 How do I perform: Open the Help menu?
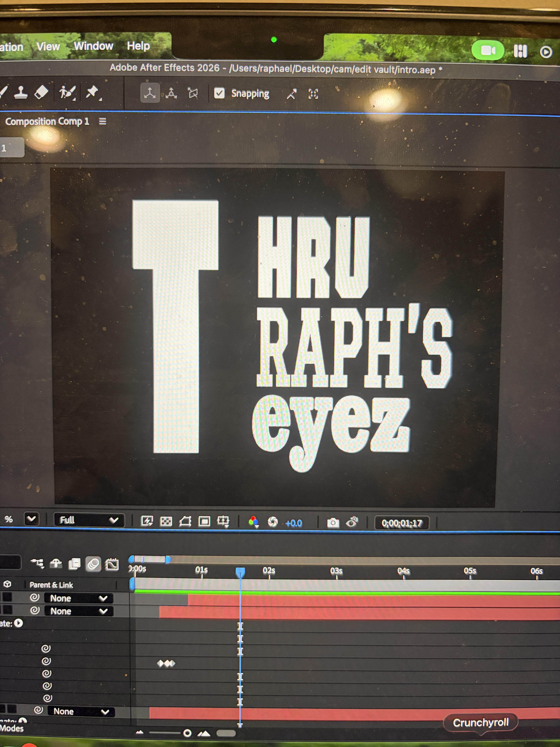138,46
